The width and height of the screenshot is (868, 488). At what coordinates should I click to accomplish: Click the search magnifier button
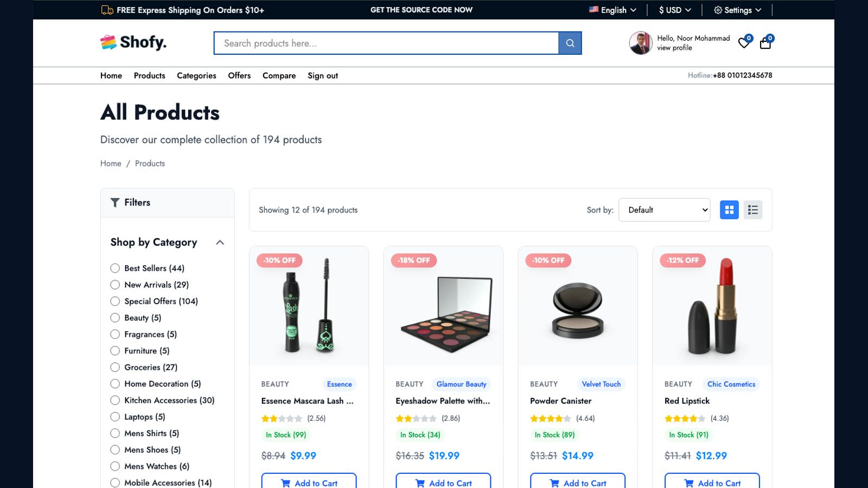(x=570, y=43)
